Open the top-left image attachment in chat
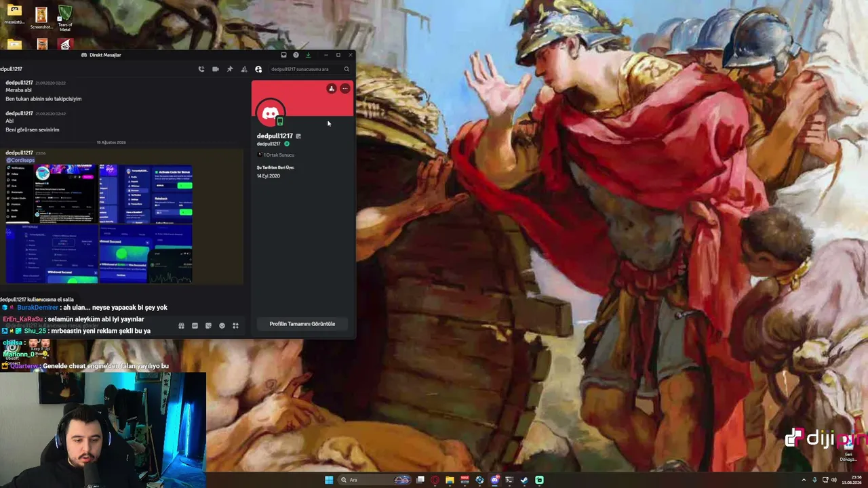This screenshot has width=868, height=488. pos(52,194)
